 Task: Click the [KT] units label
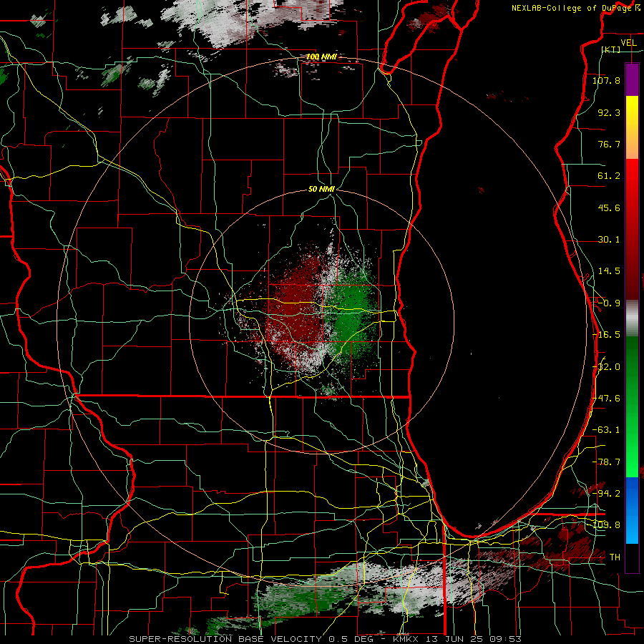[x=611, y=49]
